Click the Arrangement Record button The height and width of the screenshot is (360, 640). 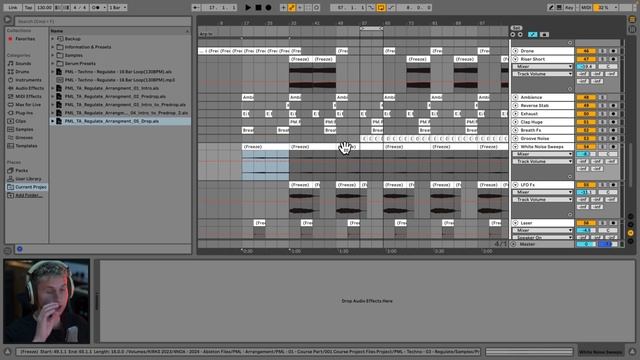pyautogui.click(x=268, y=7)
